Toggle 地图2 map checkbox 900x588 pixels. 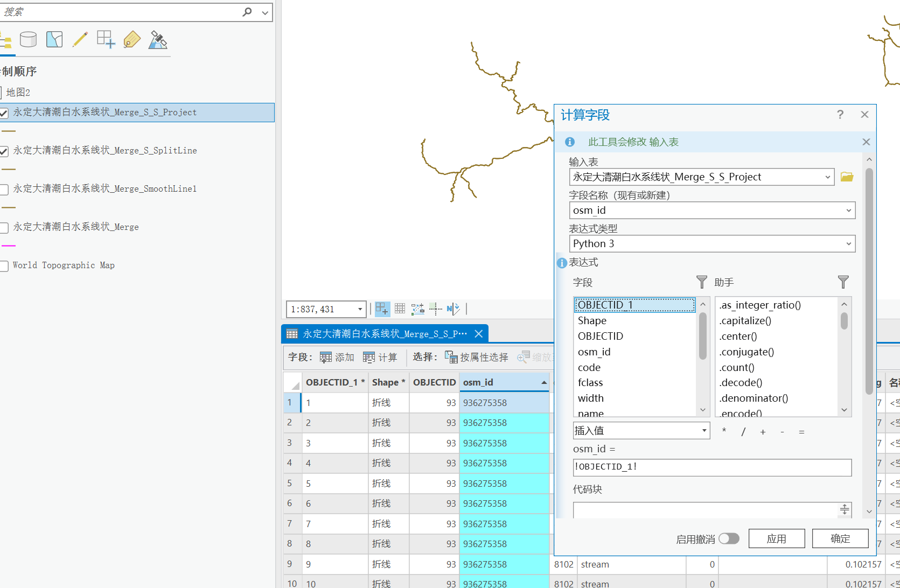(1, 93)
